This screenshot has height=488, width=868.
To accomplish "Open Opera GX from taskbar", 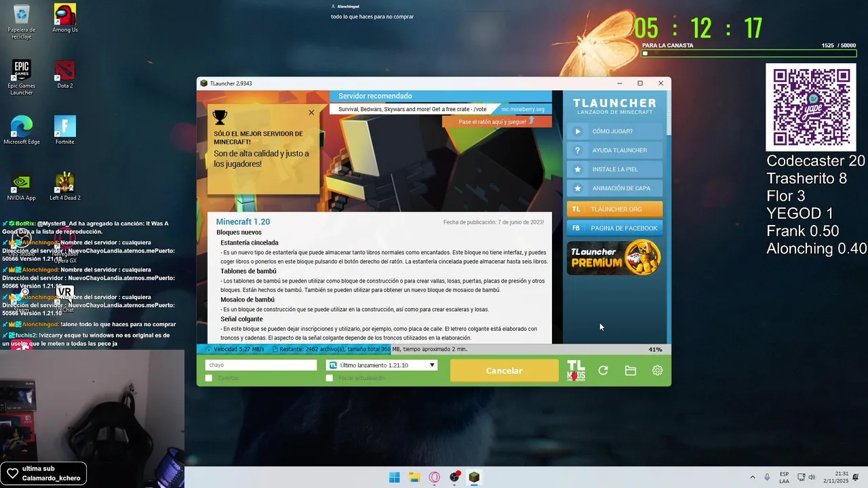I will (x=435, y=477).
